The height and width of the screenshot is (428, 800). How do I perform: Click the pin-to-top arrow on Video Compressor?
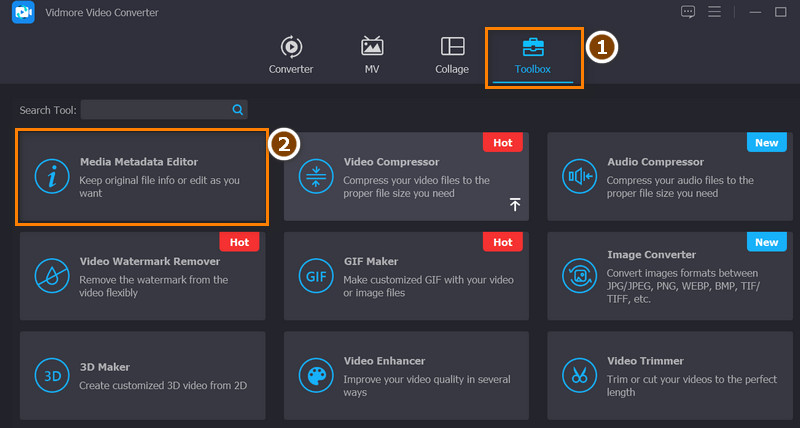[515, 204]
